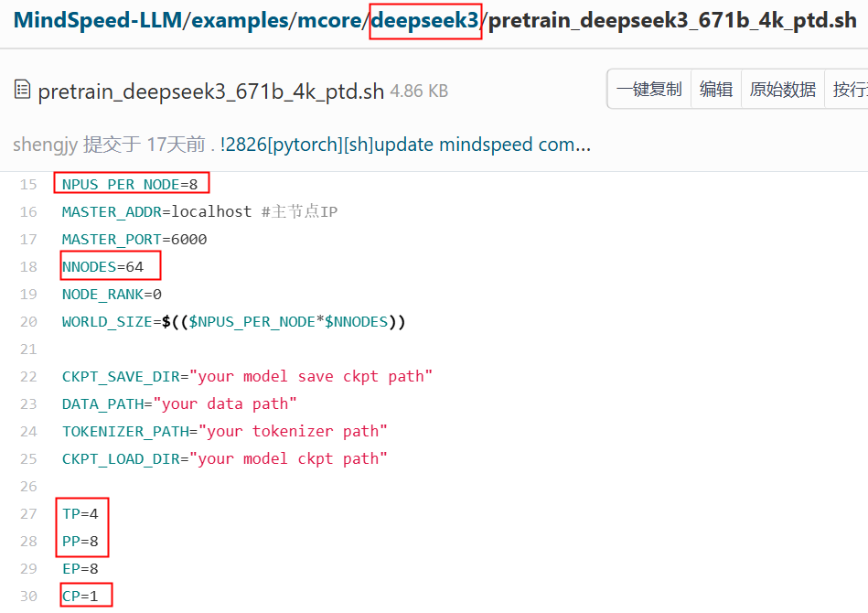The width and height of the screenshot is (868, 613).
Task: Click the file name heading pretrain_deepseek3_671b_4k_ptd.sh
Action: coord(211,91)
